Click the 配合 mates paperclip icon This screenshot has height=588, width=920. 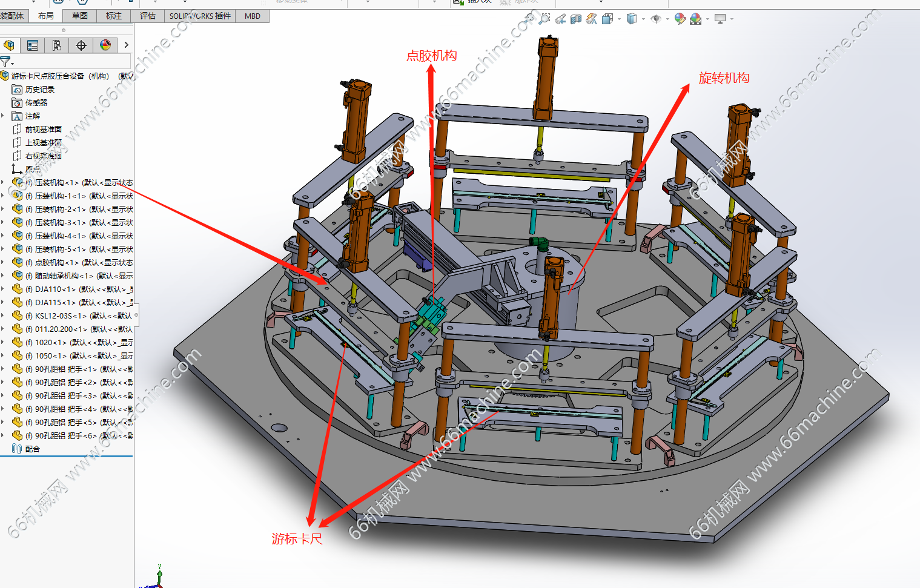click(x=17, y=449)
